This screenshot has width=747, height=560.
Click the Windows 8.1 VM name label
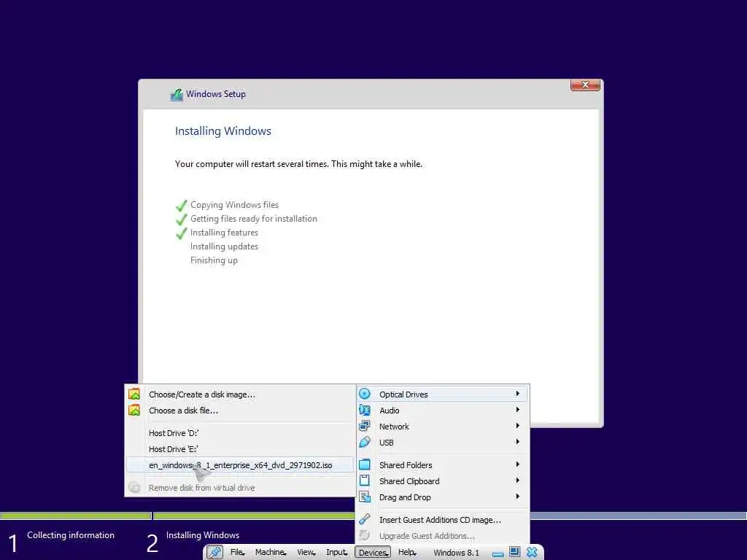point(456,553)
